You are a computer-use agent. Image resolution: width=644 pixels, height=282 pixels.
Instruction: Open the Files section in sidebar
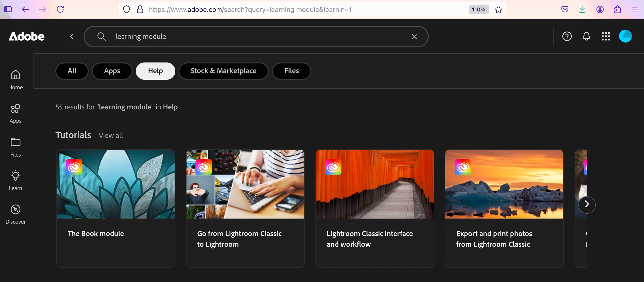point(16,147)
